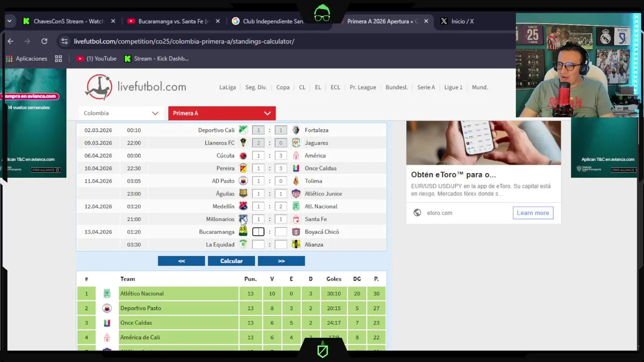Click the Atlético Junior crest icon
Image resolution: width=644 pixels, height=362 pixels.
pyautogui.click(x=296, y=194)
